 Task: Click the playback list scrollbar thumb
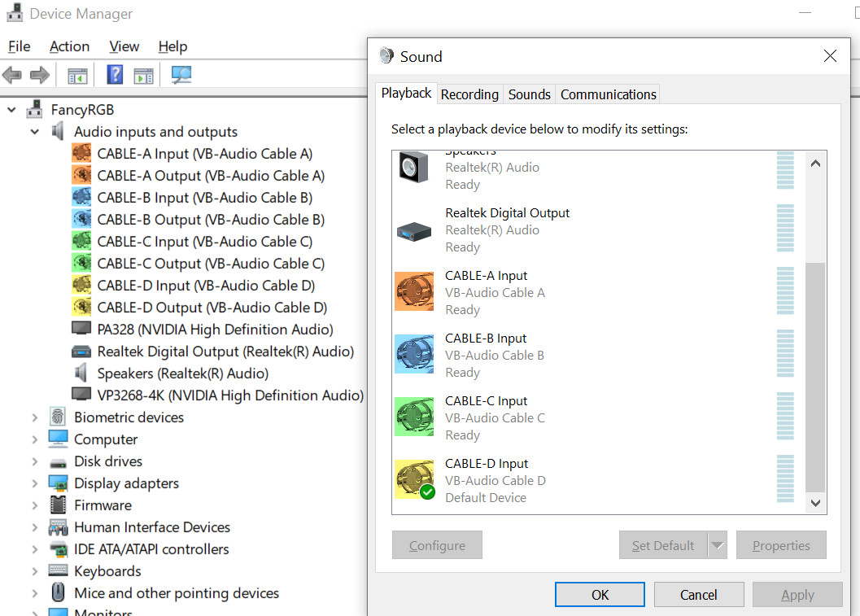tap(815, 378)
